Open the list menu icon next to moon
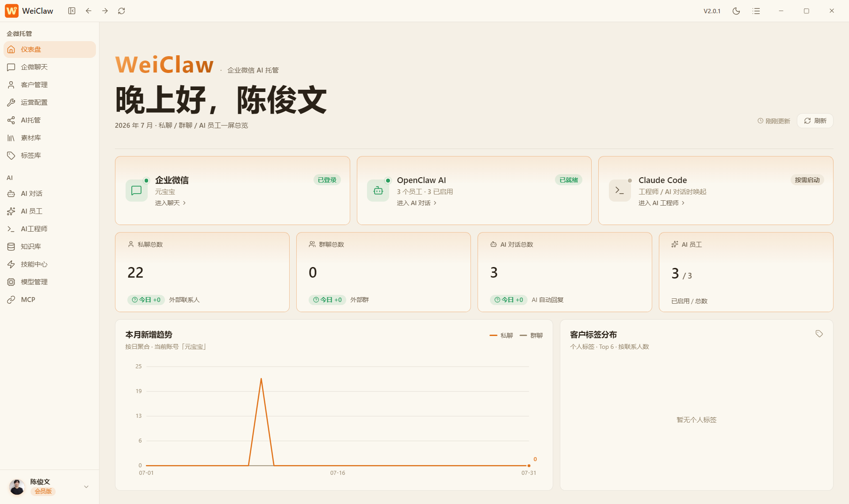Image resolution: width=849 pixels, height=504 pixels. (756, 11)
